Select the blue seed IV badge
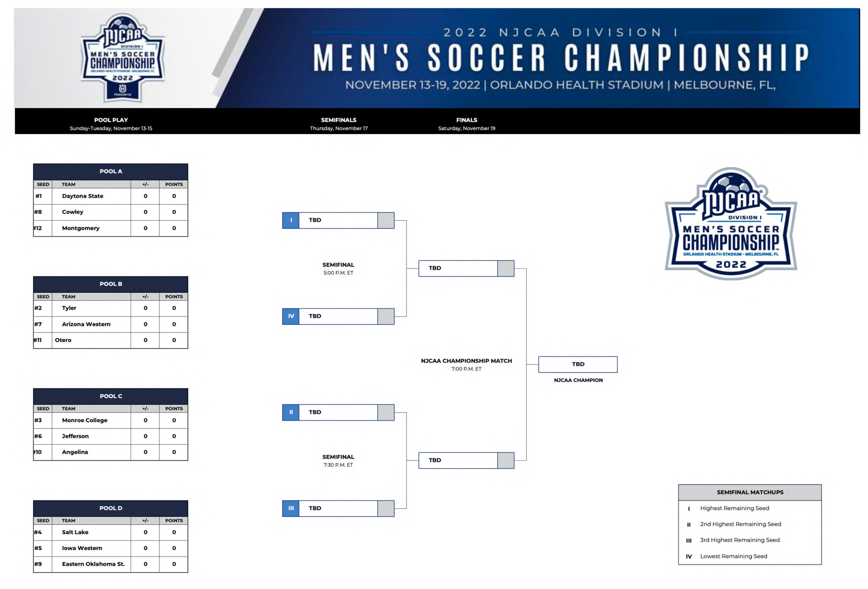868x589 pixels. point(291,316)
